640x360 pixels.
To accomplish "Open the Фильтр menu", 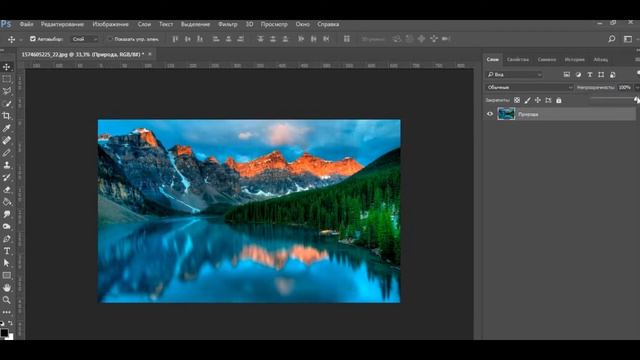I will point(228,24).
